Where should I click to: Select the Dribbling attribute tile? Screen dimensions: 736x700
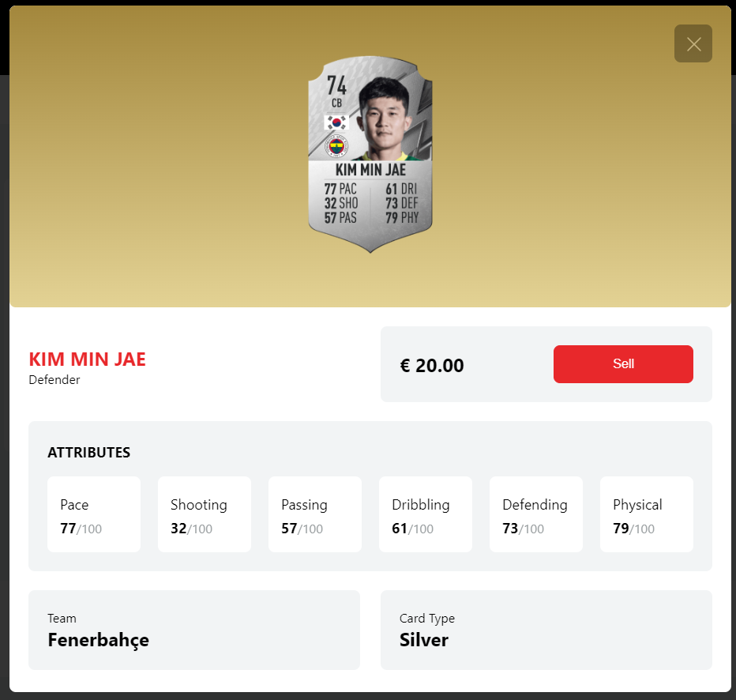[x=426, y=514]
